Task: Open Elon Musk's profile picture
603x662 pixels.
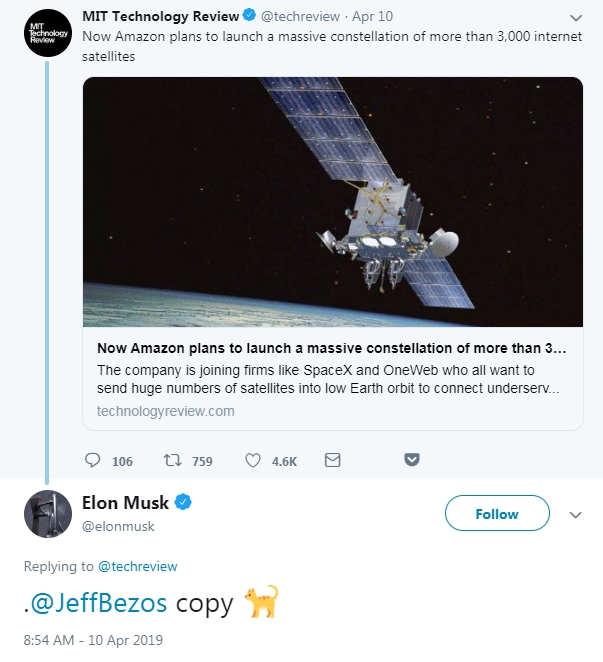Action: click(x=48, y=514)
